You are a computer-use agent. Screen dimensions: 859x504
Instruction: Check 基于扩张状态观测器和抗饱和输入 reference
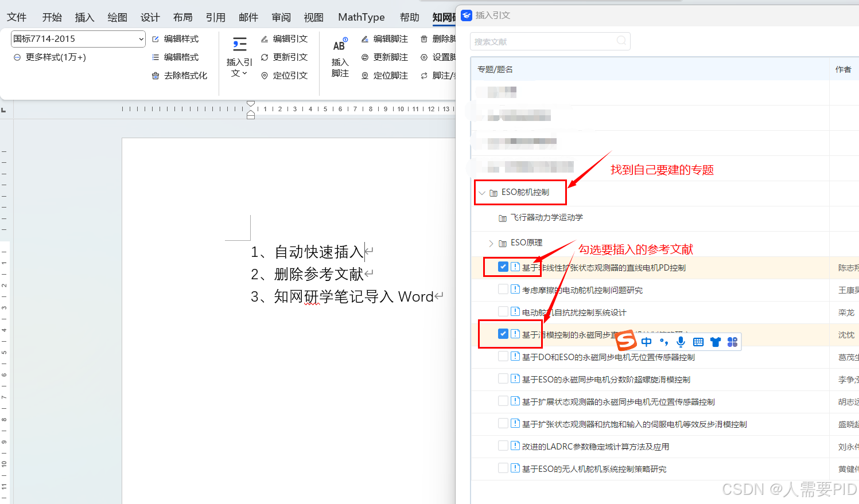point(503,423)
